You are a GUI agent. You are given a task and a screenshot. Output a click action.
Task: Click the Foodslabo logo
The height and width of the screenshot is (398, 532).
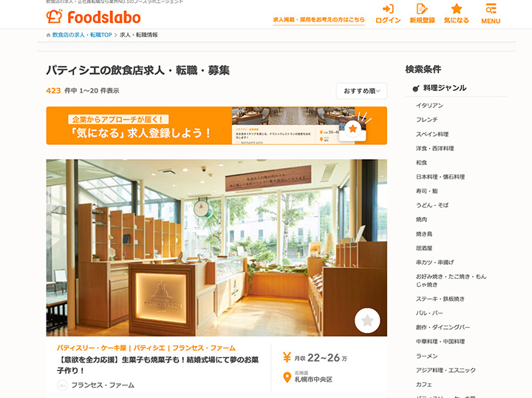[93, 17]
